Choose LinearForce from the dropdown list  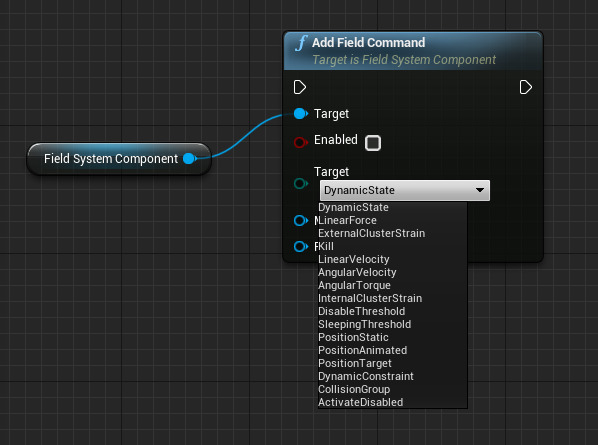pyautogui.click(x=392, y=220)
